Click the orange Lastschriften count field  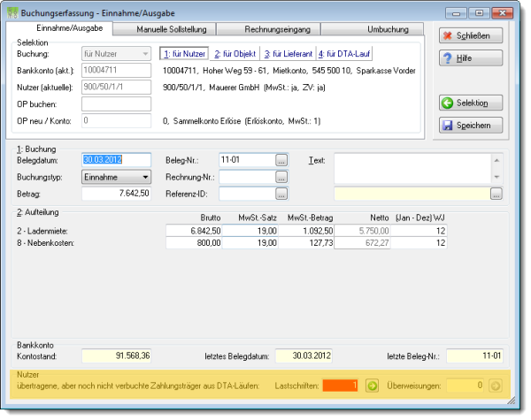pos(340,386)
